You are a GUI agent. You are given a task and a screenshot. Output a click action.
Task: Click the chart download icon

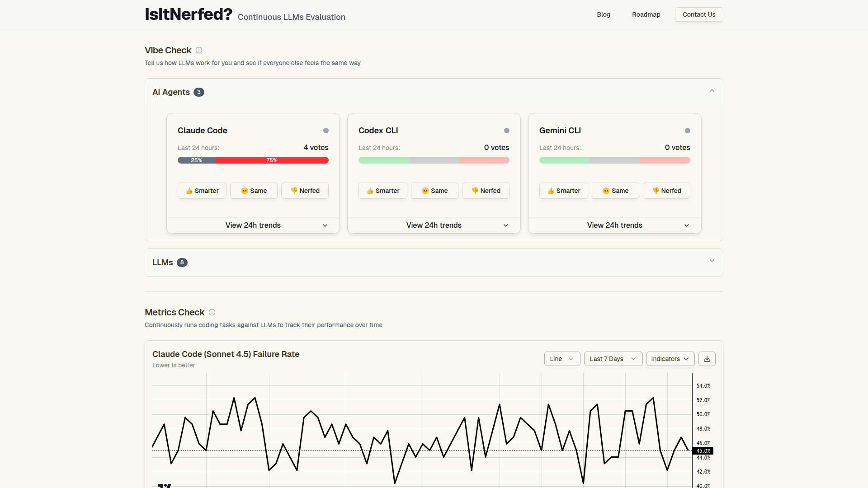707,359
